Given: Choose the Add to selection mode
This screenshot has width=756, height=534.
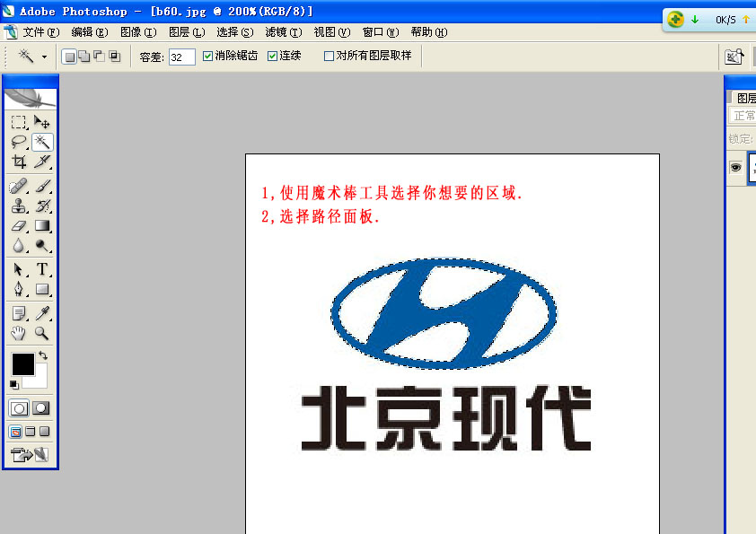Looking at the screenshot, I should 85,57.
